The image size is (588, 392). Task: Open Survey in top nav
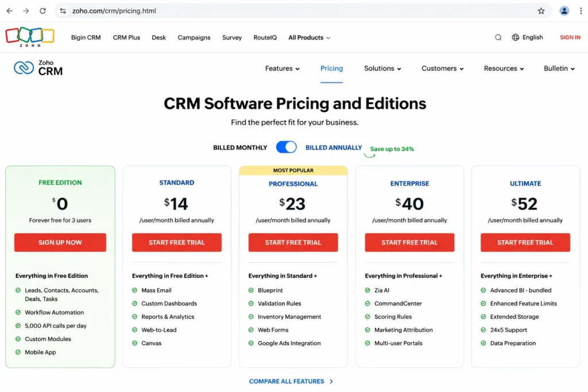[232, 37]
